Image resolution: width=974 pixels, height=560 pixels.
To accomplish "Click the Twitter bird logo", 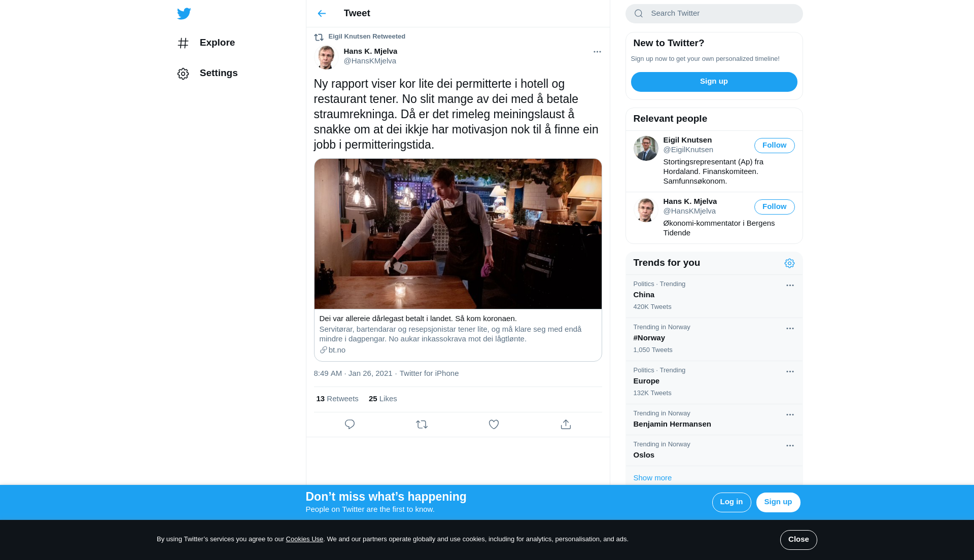I will point(184,14).
